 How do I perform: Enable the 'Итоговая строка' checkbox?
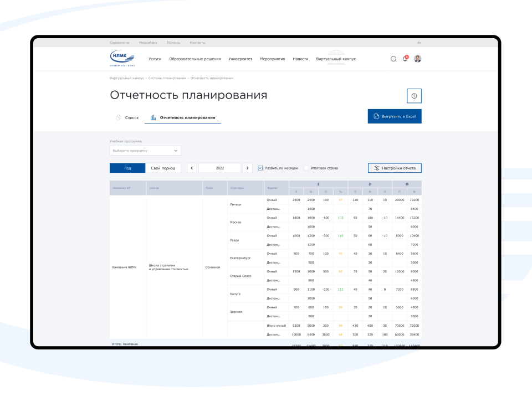(x=306, y=168)
